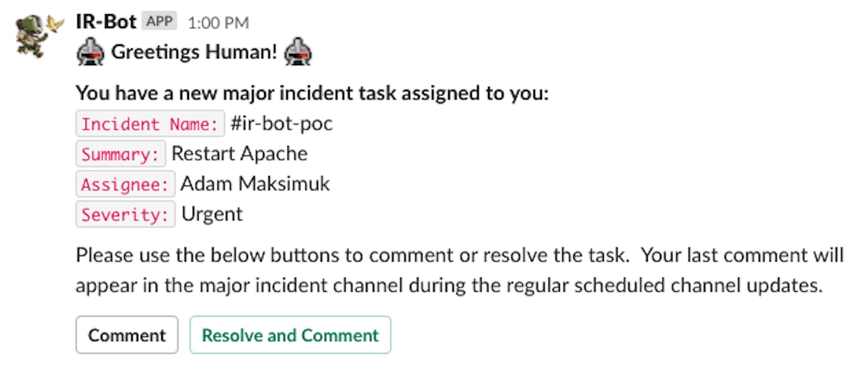Image resolution: width=868 pixels, height=365 pixels.
Task: Click the Urgent severity value
Action: tap(212, 214)
